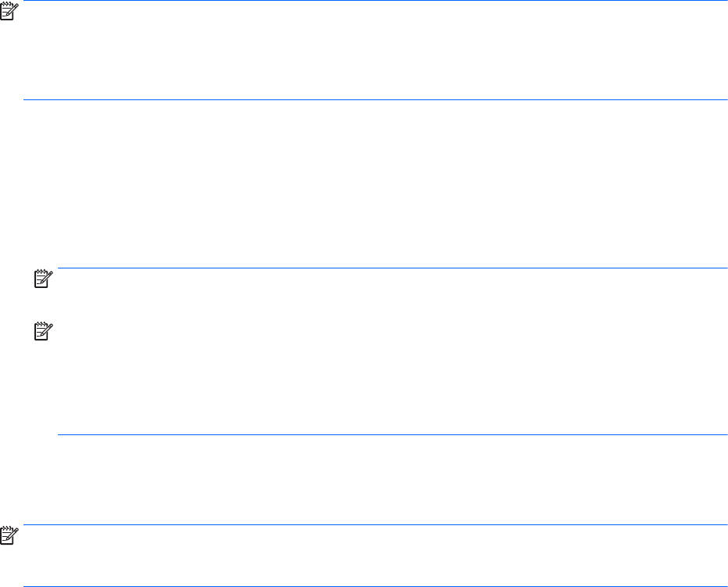The width and height of the screenshot is (728, 587).
Task: Click the blank body of the bottom note
Action: (x=376, y=556)
